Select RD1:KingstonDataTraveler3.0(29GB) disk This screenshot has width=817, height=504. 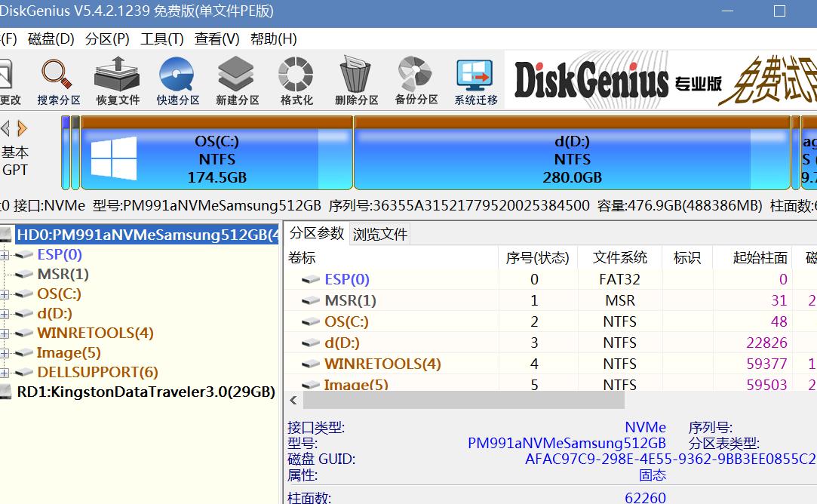tap(146, 392)
